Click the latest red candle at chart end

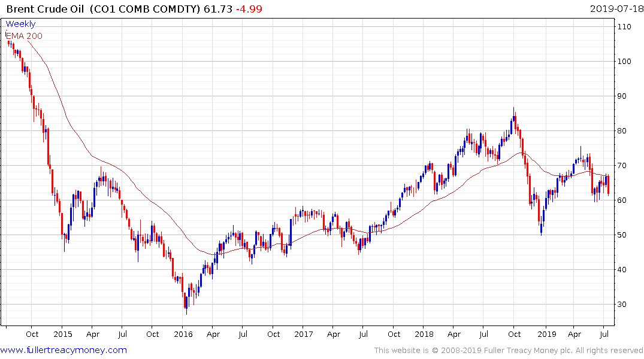point(608,185)
